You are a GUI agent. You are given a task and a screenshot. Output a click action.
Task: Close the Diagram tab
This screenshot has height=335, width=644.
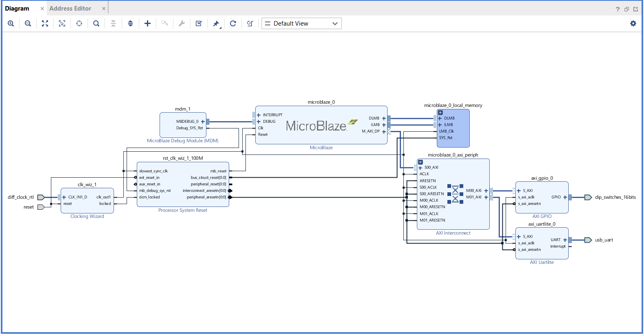click(x=42, y=9)
